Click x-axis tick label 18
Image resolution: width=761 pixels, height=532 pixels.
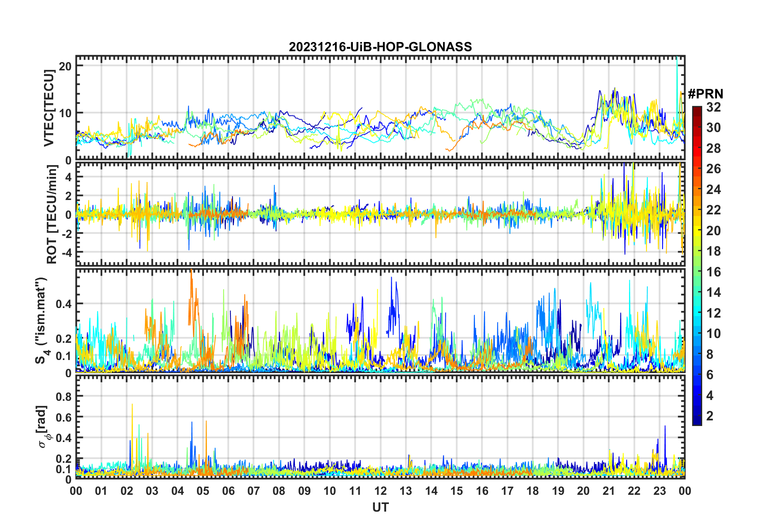533,491
